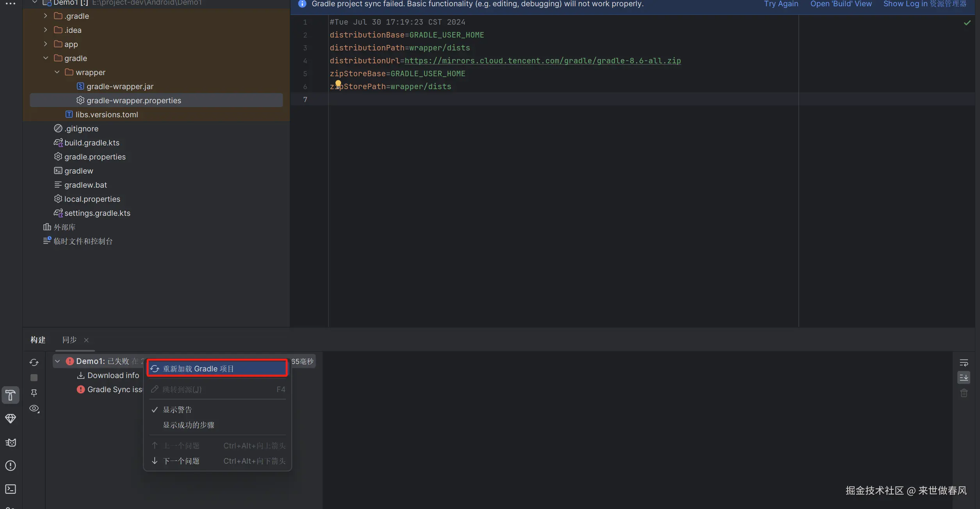Expand the app folder

tap(45, 44)
